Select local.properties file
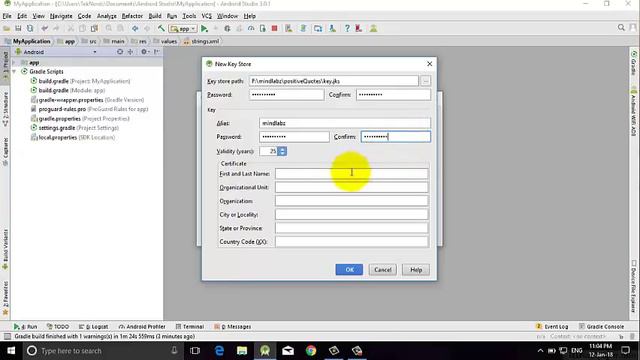Image resolution: width=640 pixels, height=360 pixels. click(x=73, y=137)
